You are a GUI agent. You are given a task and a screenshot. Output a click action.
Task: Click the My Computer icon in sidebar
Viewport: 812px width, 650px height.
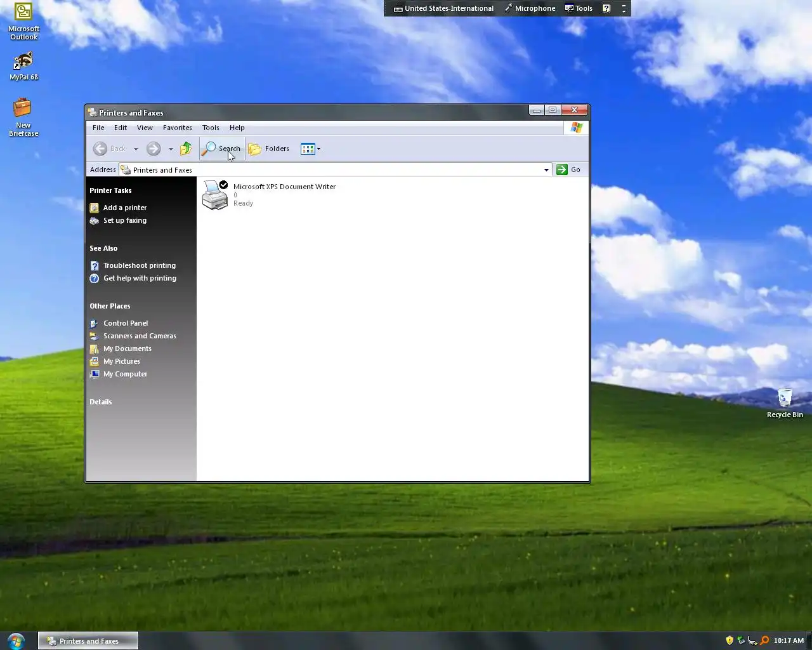click(95, 374)
